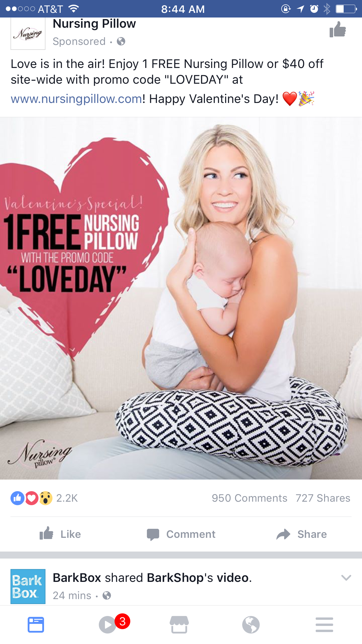This screenshot has width=362, height=644.
Task: Open the Valentine's Special ad image
Action: 181,298
